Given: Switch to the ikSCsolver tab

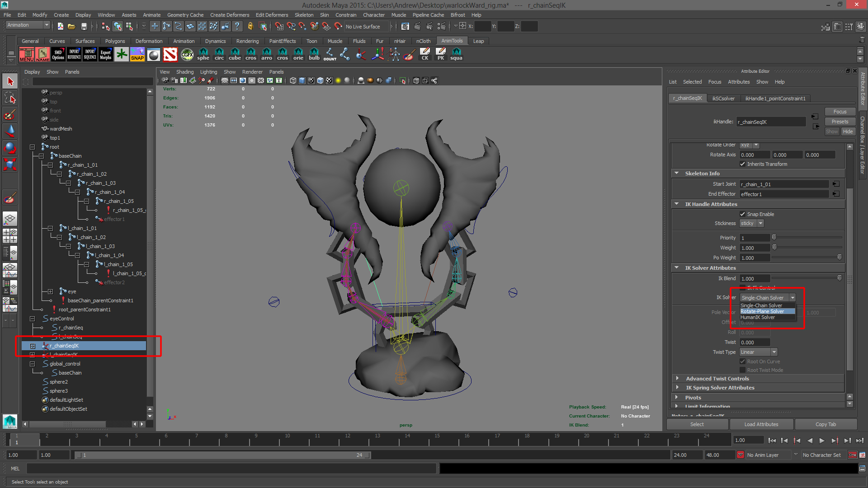Looking at the screenshot, I should [x=723, y=99].
